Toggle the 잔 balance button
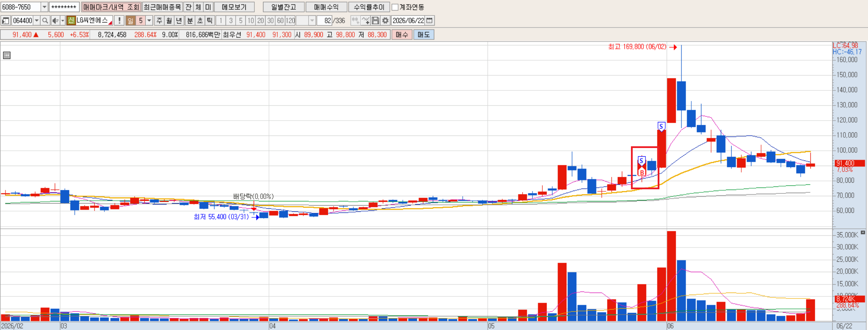Viewport: 868px width, 330px height. tap(188, 7)
